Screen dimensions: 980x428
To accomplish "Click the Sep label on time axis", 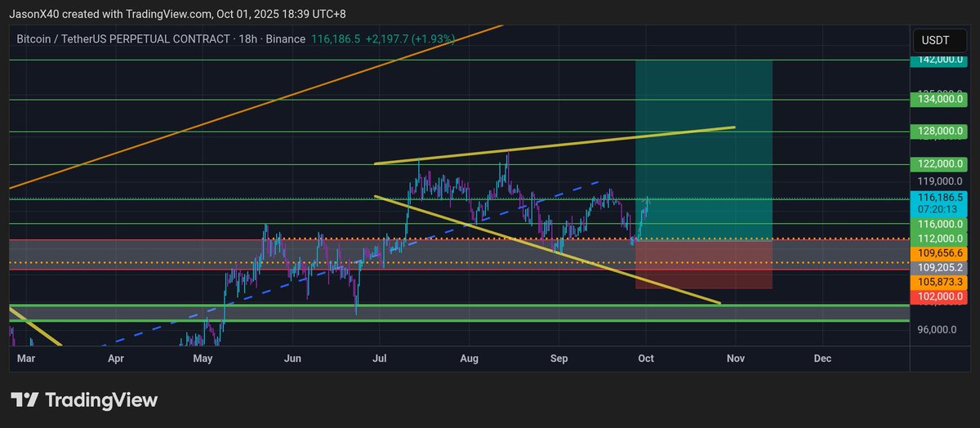I will [x=559, y=359].
